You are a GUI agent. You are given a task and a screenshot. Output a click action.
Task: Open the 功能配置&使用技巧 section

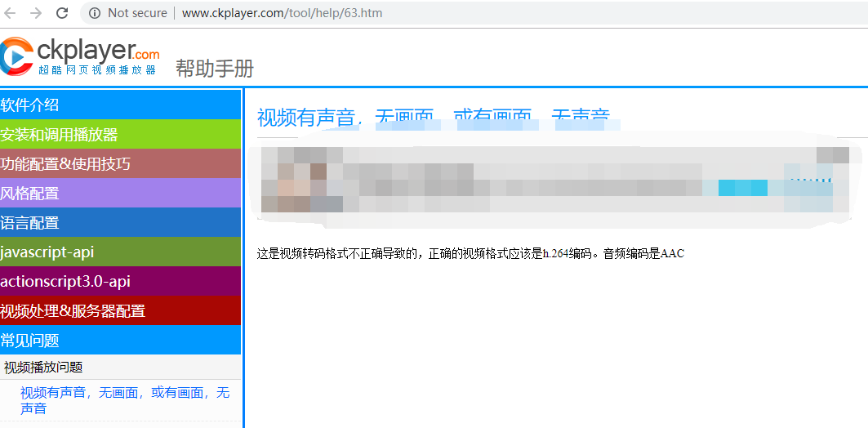(121, 163)
